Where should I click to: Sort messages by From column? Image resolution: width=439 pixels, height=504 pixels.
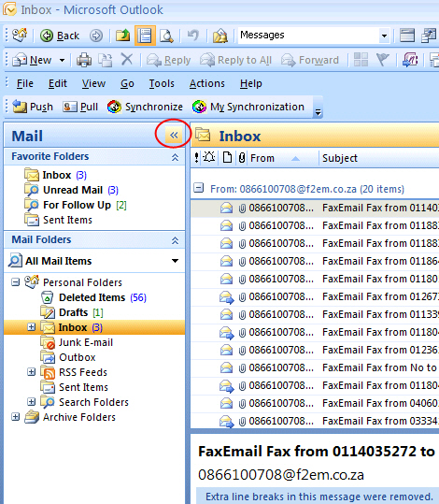coord(283,158)
